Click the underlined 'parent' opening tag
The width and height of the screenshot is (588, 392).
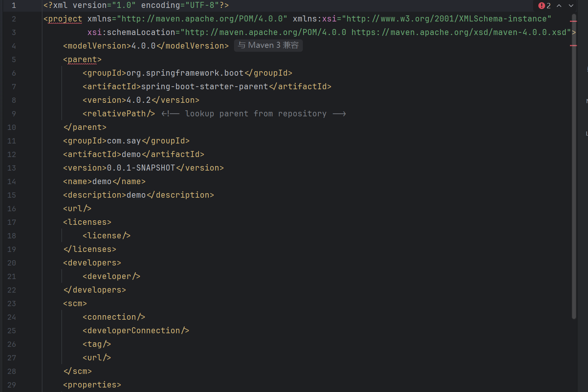82,59
